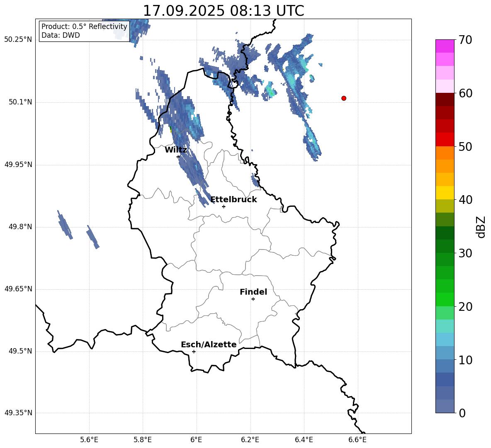
Task: Click the colorbar tick label 60
Action: coord(465,93)
